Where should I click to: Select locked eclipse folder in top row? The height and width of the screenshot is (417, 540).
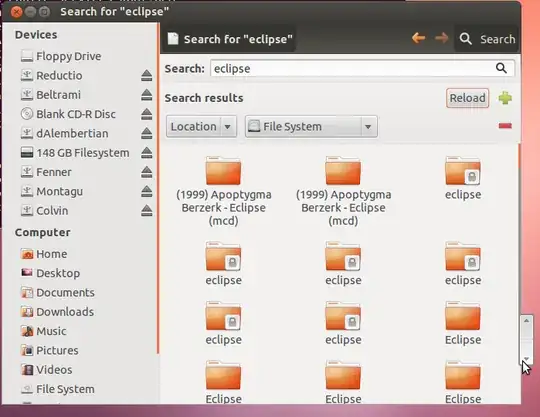coord(463,178)
